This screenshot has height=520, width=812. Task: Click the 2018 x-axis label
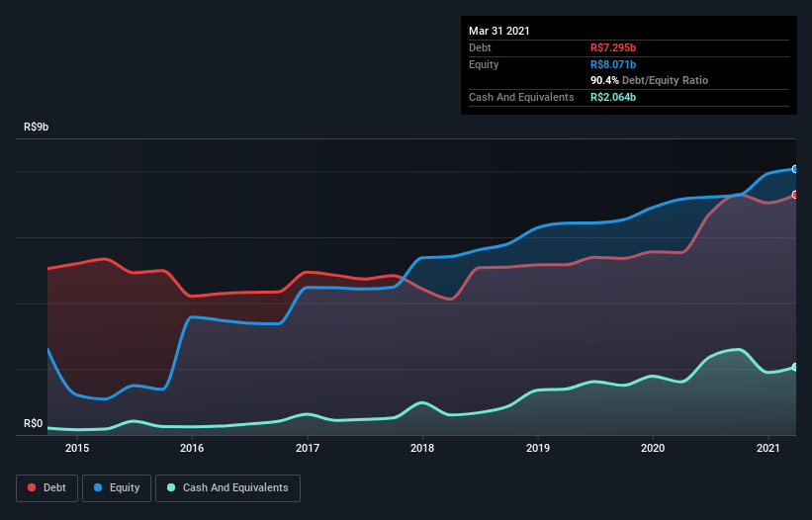422,448
